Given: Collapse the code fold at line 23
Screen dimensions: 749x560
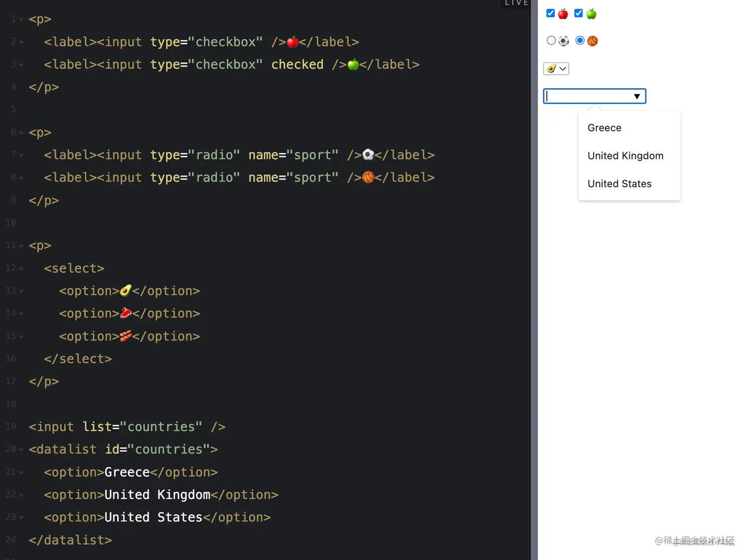Looking at the screenshot, I should [x=21, y=518].
